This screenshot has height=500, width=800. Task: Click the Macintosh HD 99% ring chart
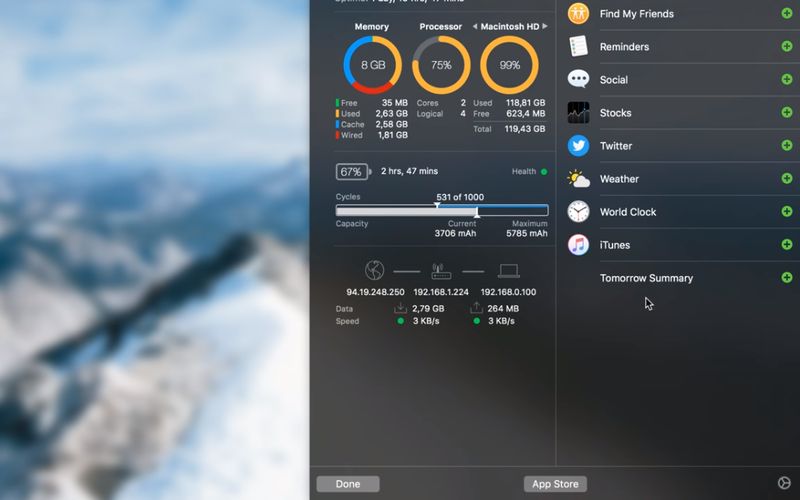point(509,65)
